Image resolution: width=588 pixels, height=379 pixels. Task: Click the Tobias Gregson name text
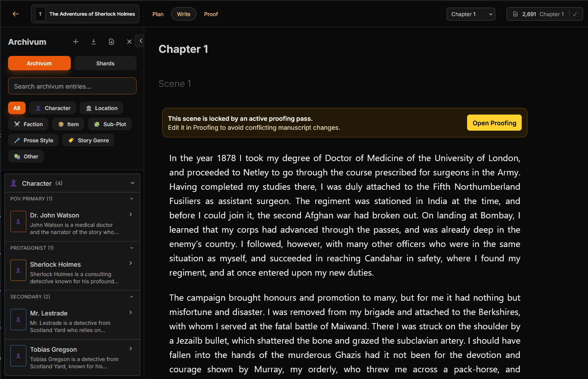pyautogui.click(x=53, y=349)
